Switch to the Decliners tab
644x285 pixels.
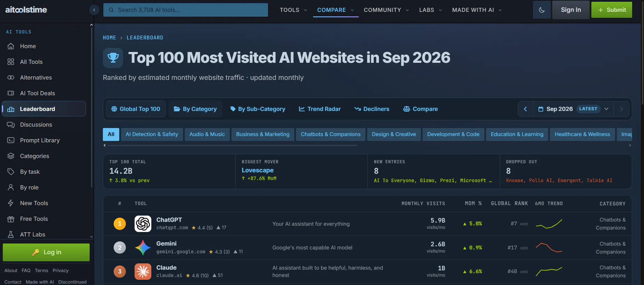(x=372, y=109)
